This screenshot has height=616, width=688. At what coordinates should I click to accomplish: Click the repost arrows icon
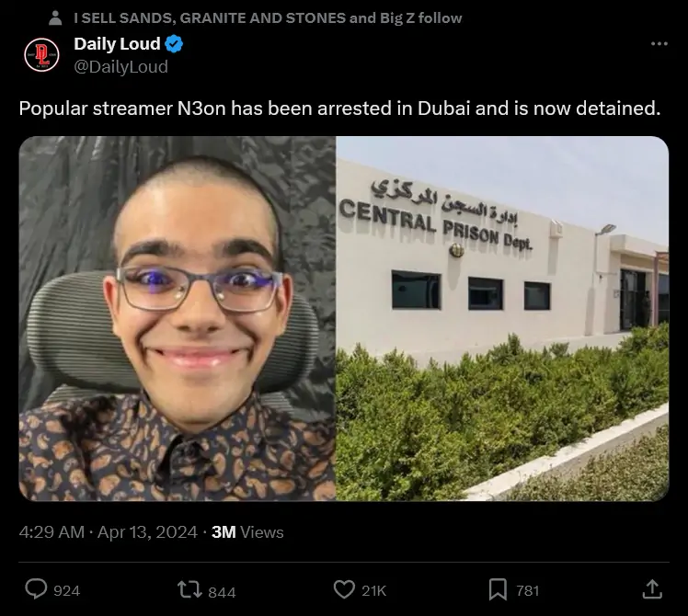189,589
